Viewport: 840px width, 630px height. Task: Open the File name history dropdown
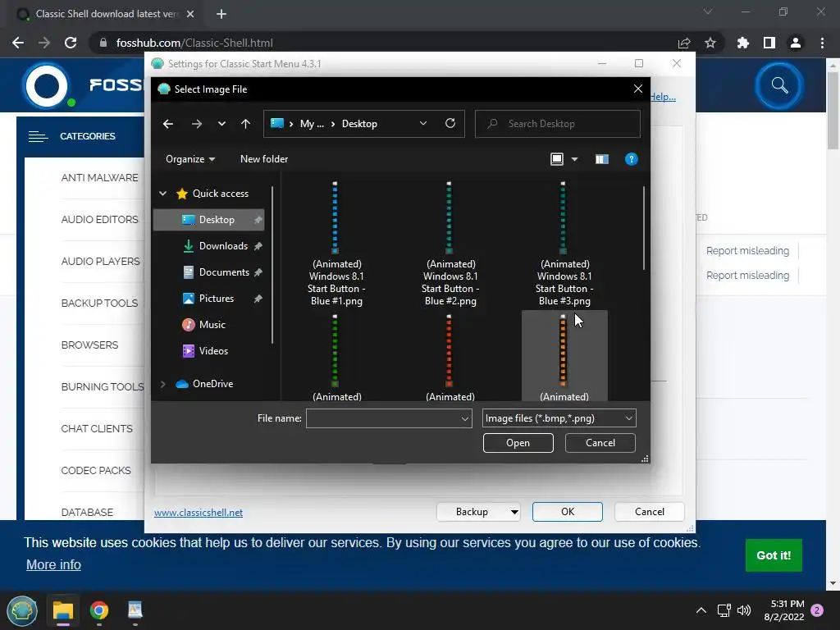click(x=465, y=418)
